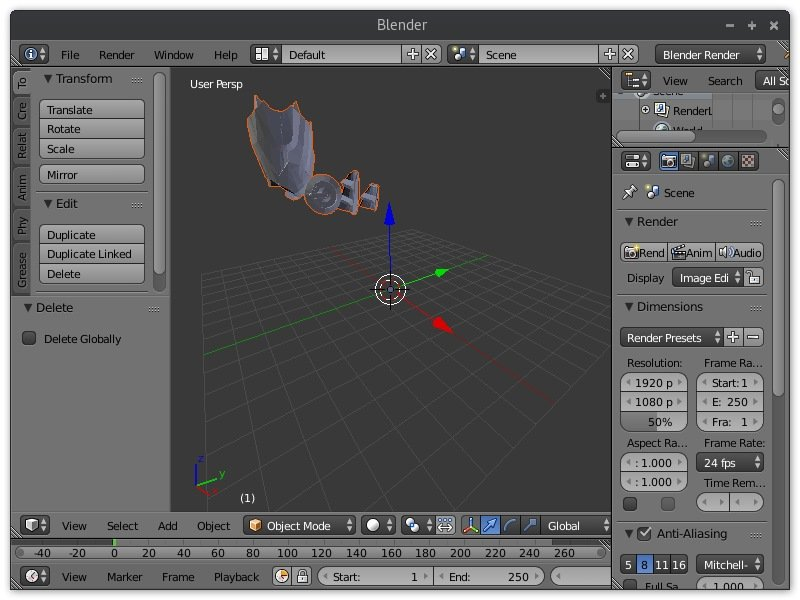Click the Audio render button
Image resolution: width=800 pixels, height=600 pixels.
click(x=740, y=252)
